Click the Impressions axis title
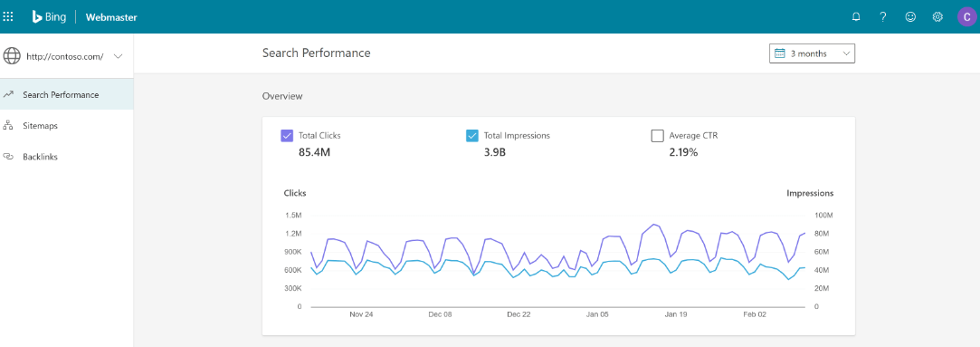Screen dimensions: 980x347 (x=809, y=193)
